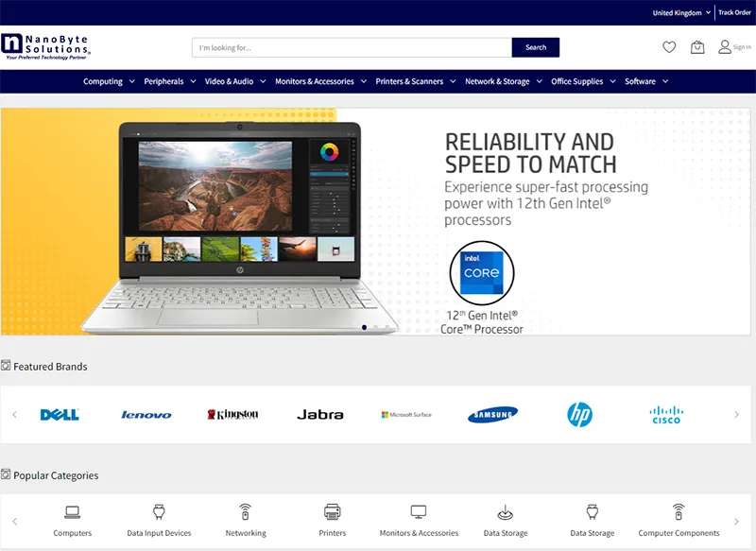Open the Microsoft Surface brand logo
Screen dimensions: 756x551
click(406, 415)
